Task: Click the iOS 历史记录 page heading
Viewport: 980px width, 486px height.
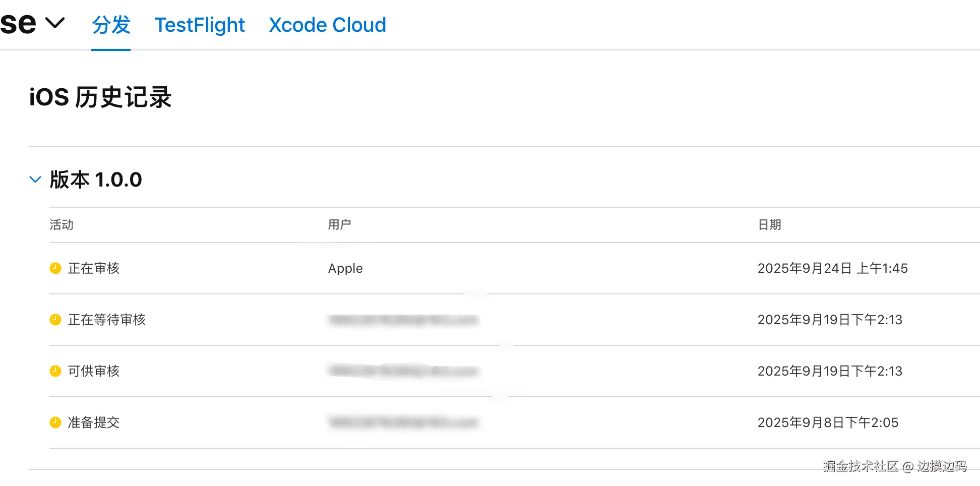Action: 100,97
